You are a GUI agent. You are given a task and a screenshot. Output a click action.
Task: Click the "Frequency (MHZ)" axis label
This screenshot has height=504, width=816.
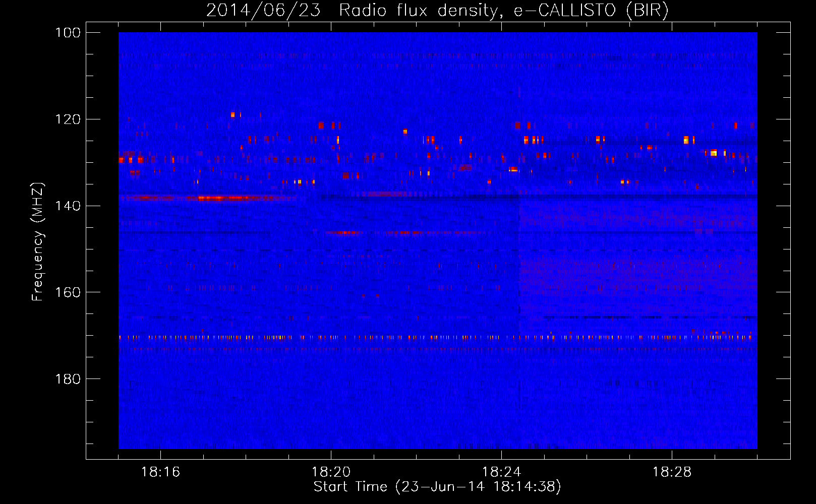point(38,242)
